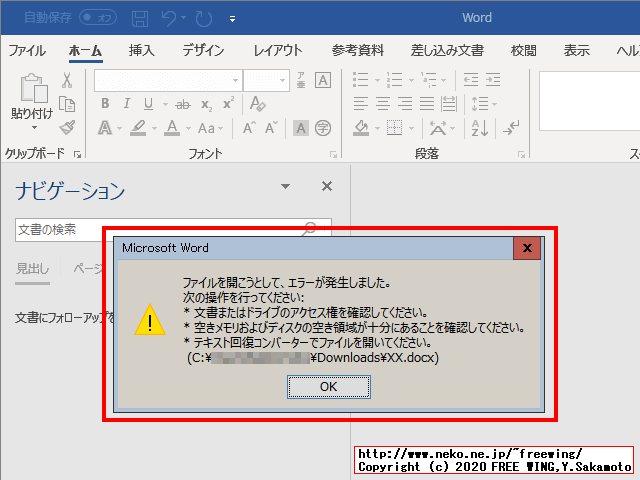The width and height of the screenshot is (640, 480).
Task: Toggle Superscript formatting
Action: 229,103
